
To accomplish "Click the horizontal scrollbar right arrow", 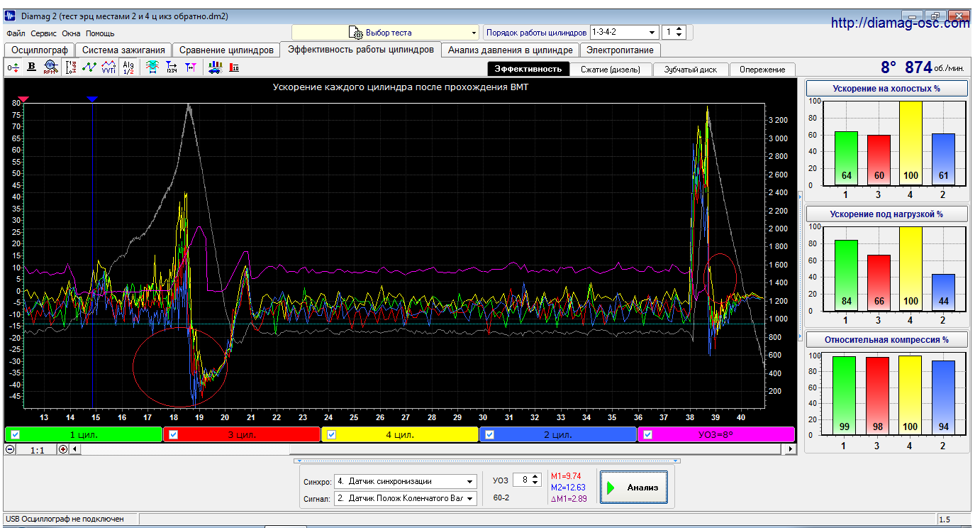I will 791,449.
